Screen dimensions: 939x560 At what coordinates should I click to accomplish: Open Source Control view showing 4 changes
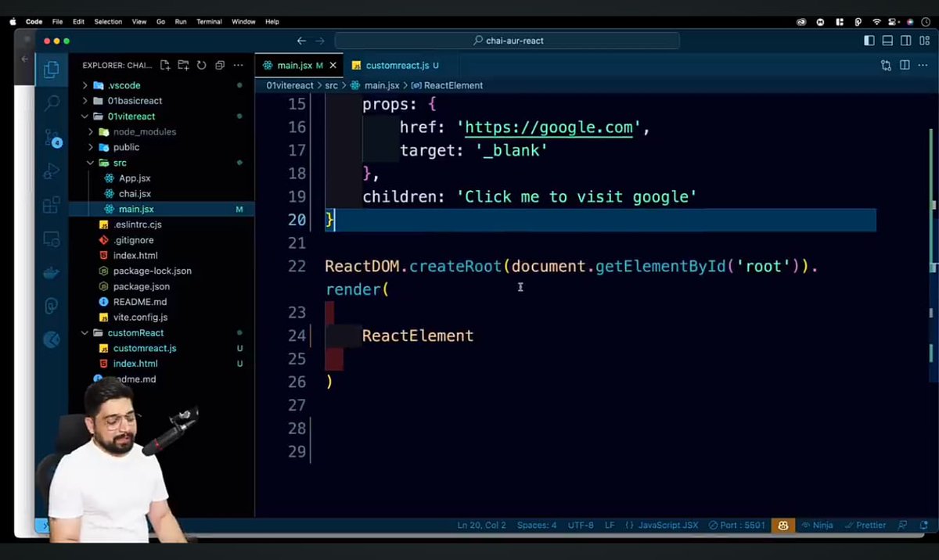[x=49, y=138]
